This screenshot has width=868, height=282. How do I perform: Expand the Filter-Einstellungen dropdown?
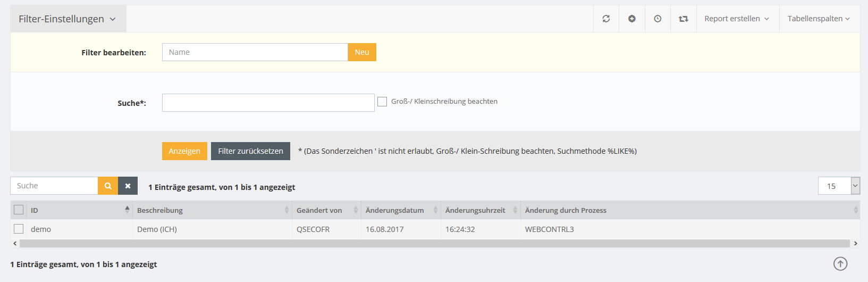coord(68,19)
